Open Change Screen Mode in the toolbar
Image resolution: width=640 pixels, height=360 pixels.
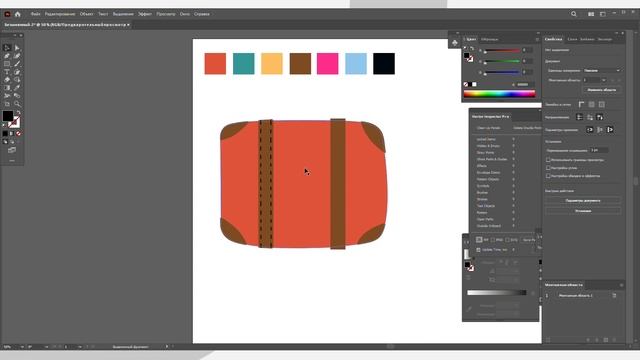(12, 150)
